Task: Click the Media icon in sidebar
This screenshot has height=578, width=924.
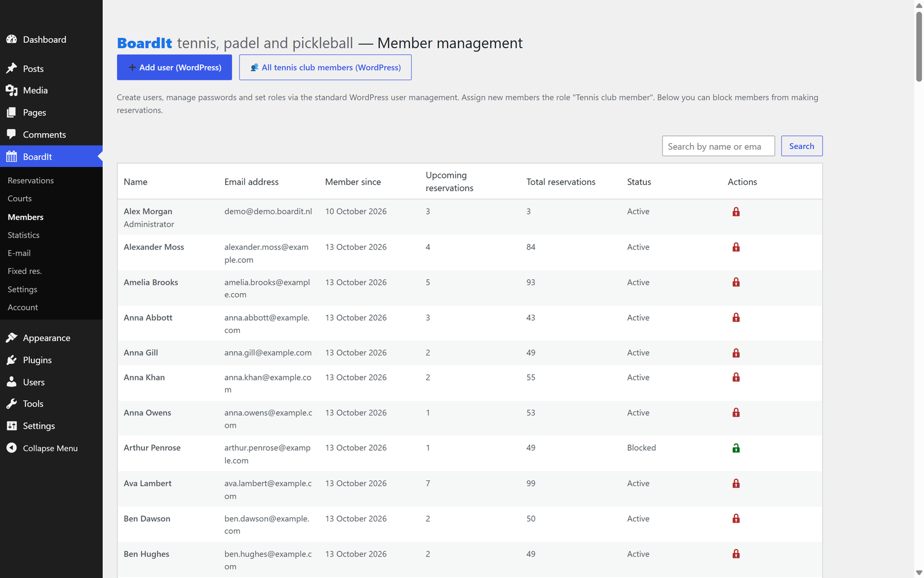Action: (12, 90)
